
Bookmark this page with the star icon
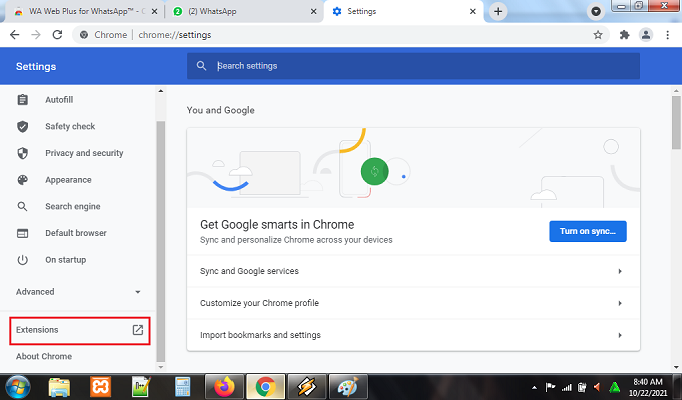598,35
